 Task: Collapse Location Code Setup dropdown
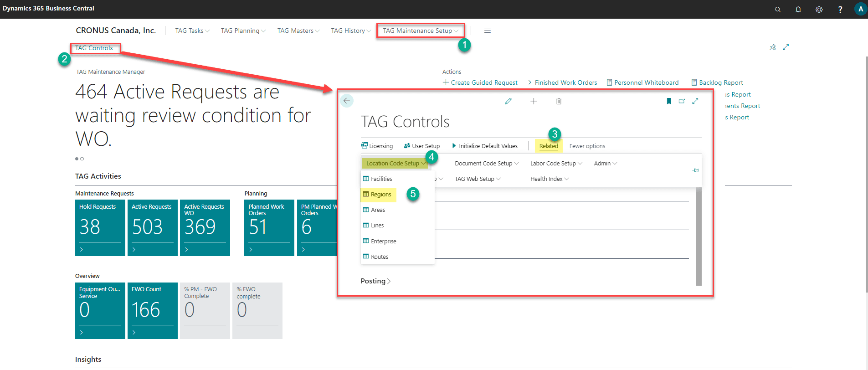tap(395, 163)
